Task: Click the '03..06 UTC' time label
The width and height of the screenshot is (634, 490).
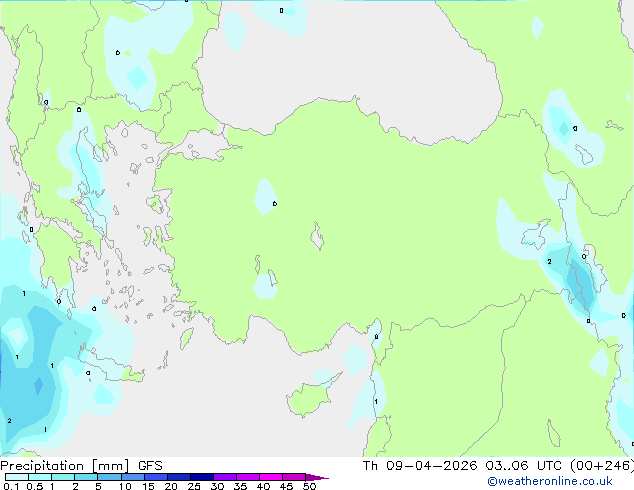Action: pos(524,465)
